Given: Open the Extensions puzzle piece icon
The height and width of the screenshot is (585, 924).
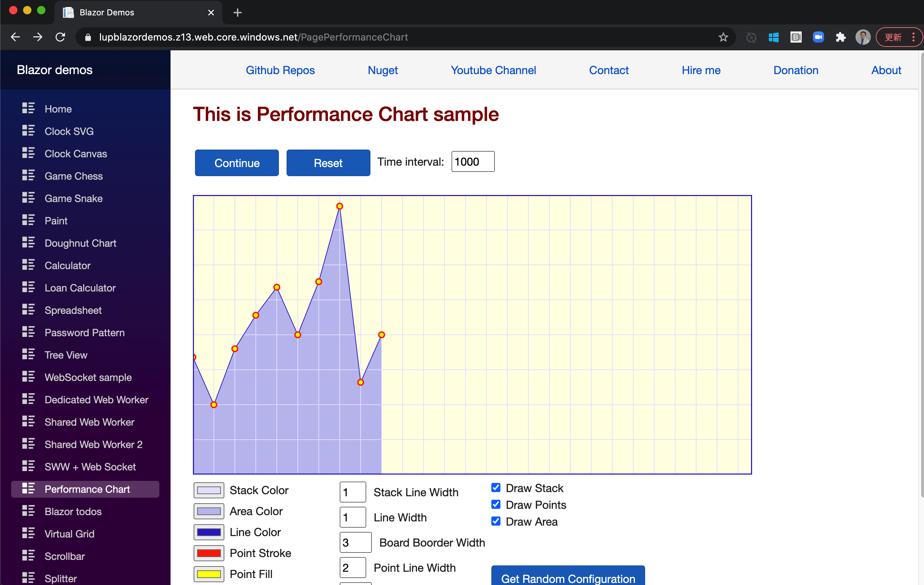Looking at the screenshot, I should (x=840, y=37).
